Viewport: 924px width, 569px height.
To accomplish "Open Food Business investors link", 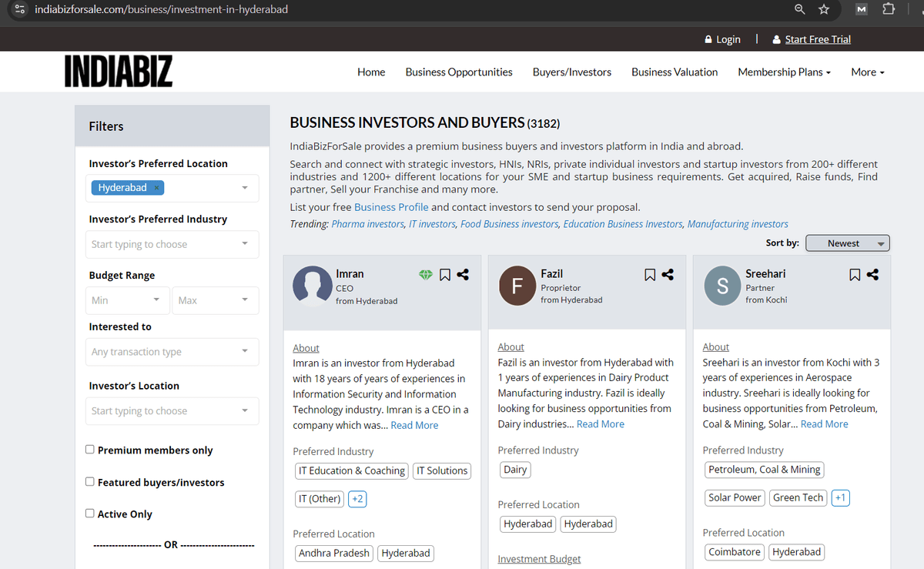I will (509, 224).
